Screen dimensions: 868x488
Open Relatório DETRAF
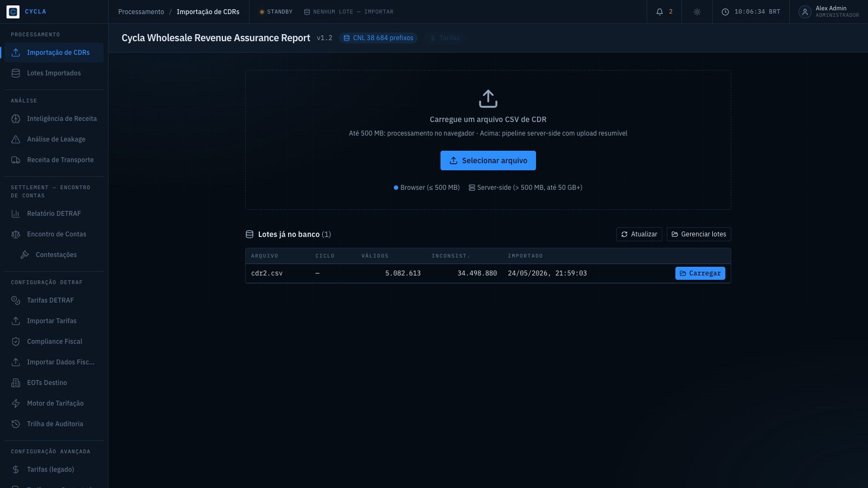click(x=54, y=214)
